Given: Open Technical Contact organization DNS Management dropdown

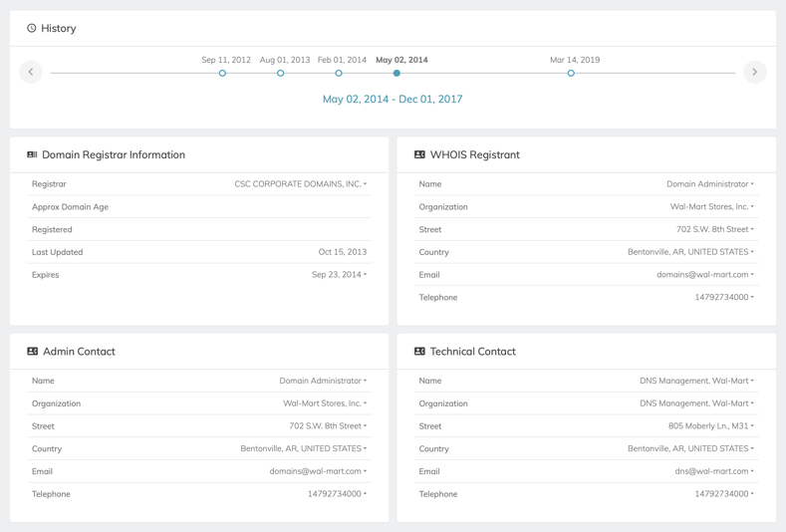Looking at the screenshot, I should click(696, 403).
